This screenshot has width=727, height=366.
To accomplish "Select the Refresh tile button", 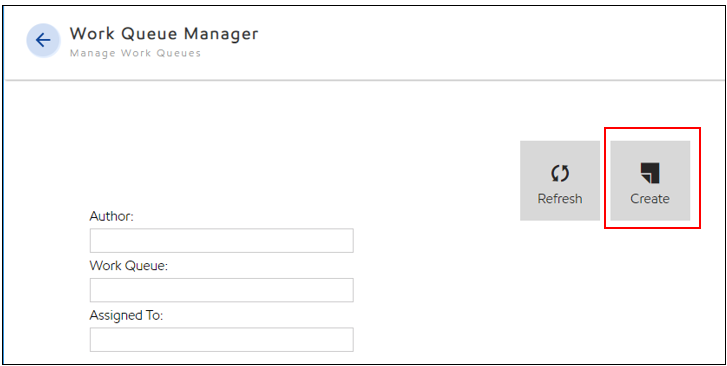I will coord(560,180).
